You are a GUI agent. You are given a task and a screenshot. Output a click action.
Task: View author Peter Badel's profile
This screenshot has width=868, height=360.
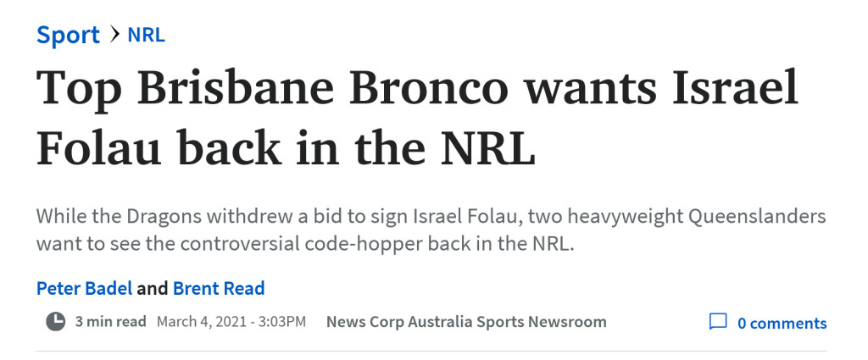pos(84,288)
